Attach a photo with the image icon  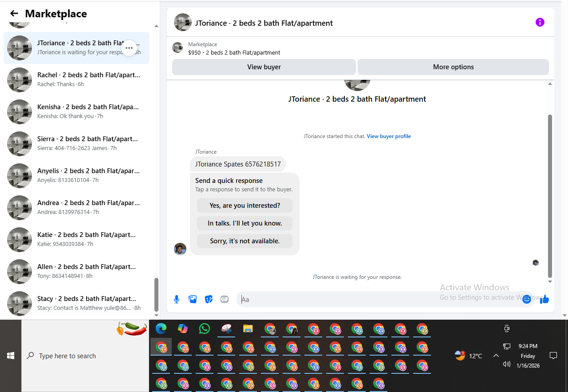[193, 299]
